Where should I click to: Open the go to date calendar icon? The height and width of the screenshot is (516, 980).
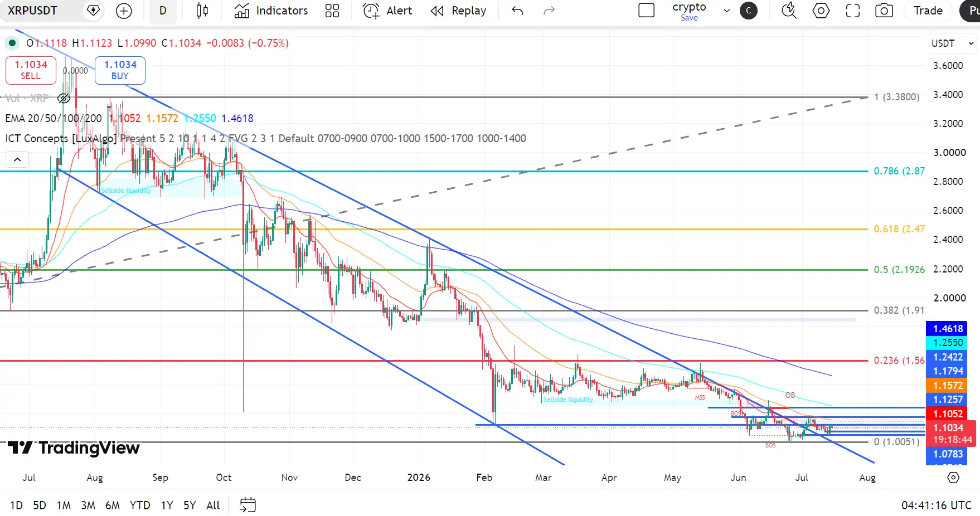pos(248,505)
